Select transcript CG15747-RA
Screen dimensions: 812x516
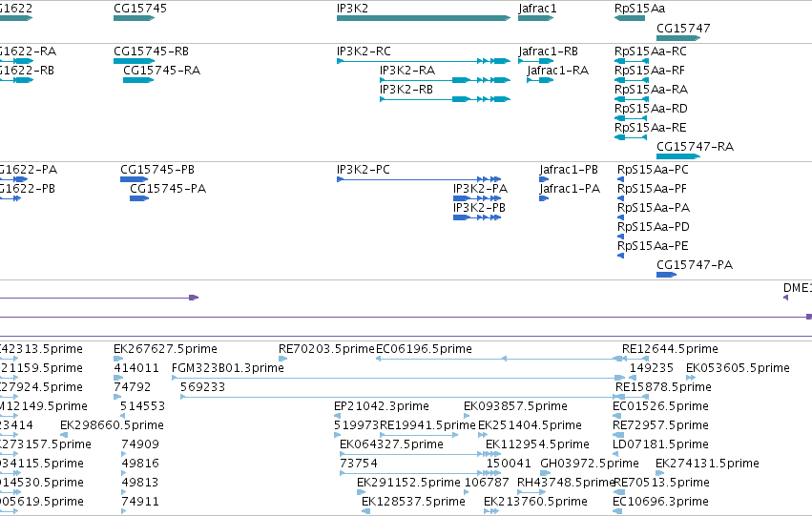pos(695,147)
